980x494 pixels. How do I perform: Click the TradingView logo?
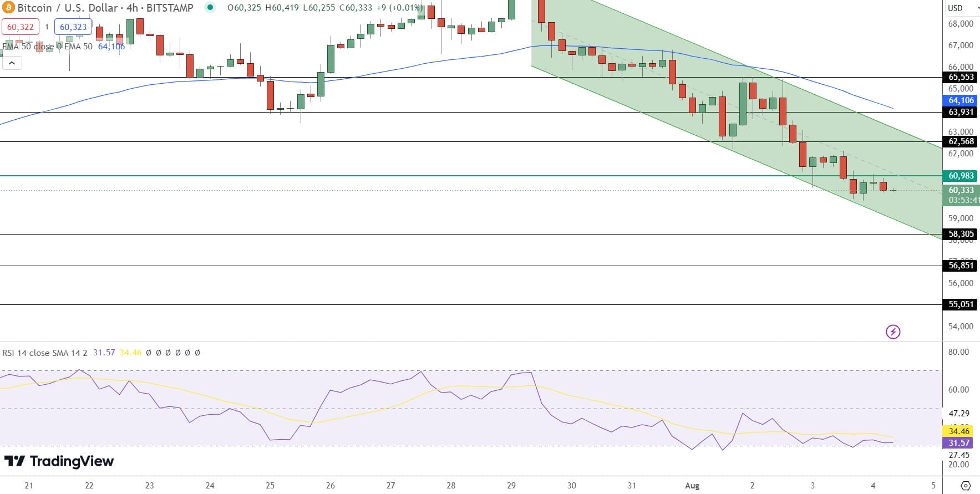59,461
